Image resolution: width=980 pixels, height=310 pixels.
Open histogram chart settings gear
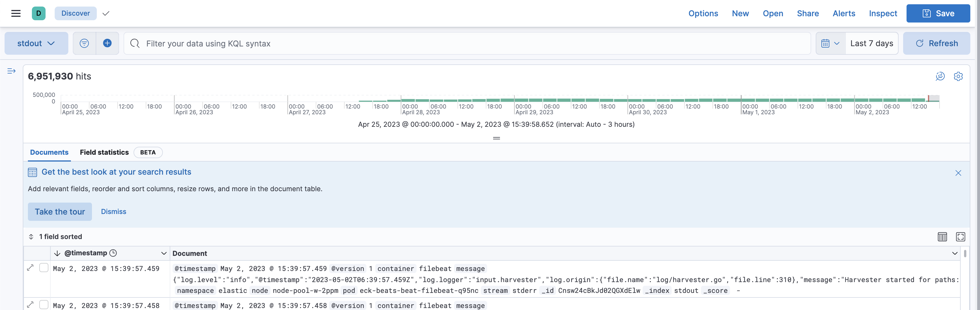point(958,76)
